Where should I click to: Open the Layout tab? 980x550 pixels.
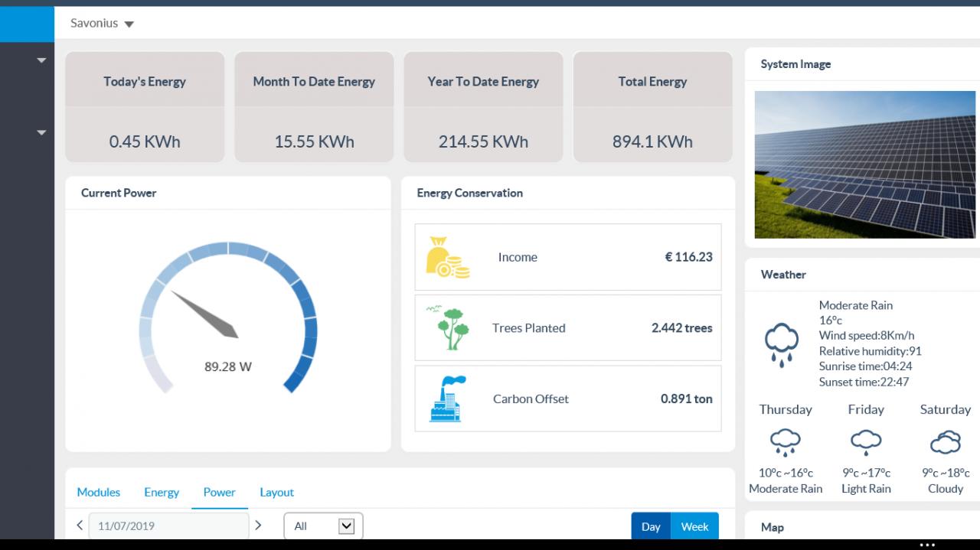[x=276, y=492]
